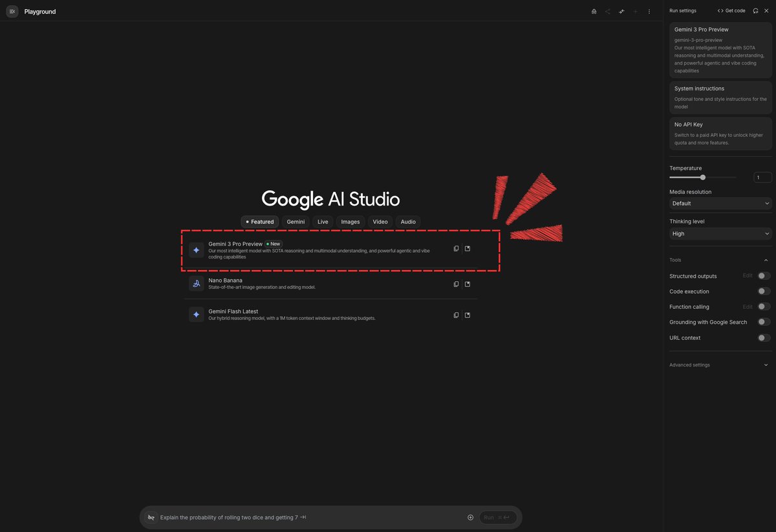This screenshot has height=532, width=776.
Task: Enable Code execution switch
Action: (x=764, y=292)
